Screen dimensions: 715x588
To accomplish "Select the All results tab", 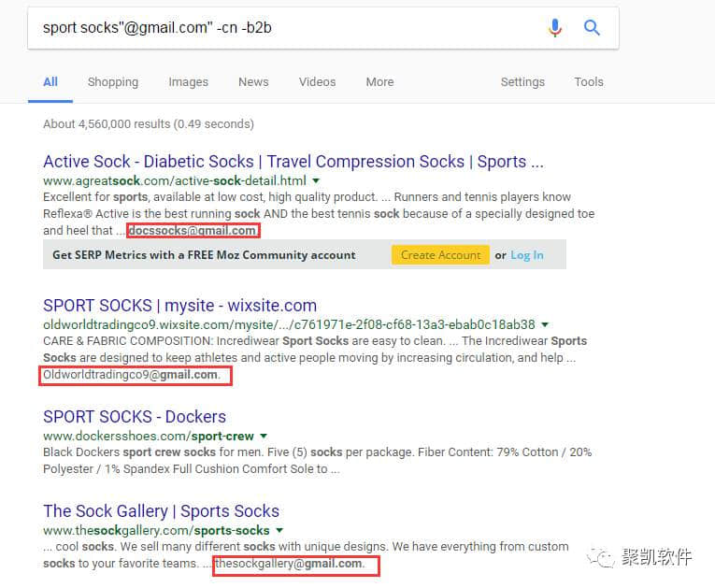I will 50,82.
